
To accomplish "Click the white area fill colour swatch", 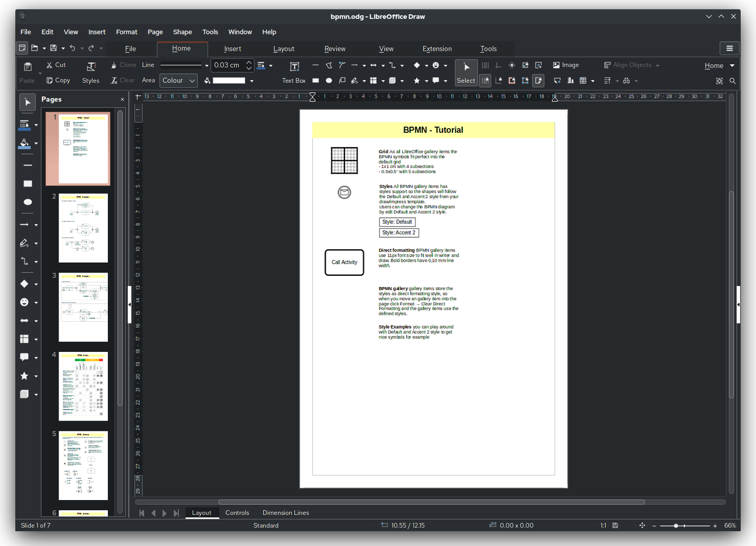I will point(229,81).
